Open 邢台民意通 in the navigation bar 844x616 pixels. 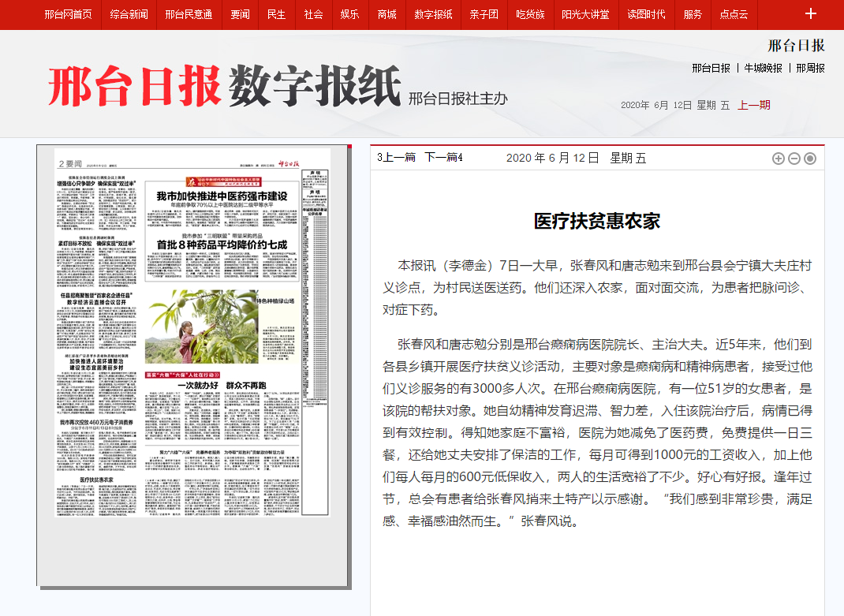(189, 14)
